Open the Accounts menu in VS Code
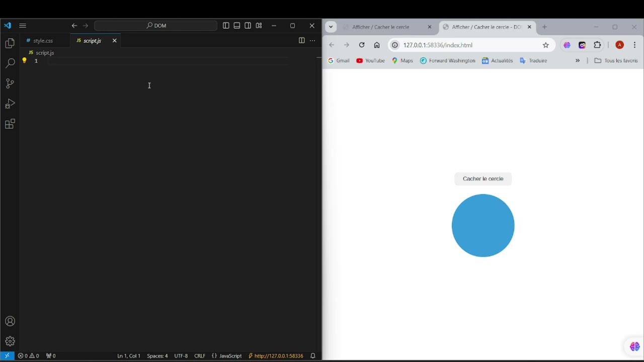Screen dimensions: 644x362 10,321
